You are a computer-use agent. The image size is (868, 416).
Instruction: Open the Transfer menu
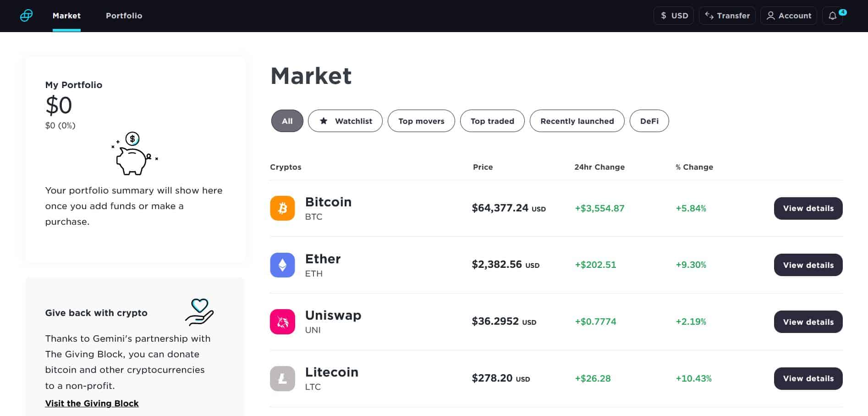pyautogui.click(x=727, y=16)
